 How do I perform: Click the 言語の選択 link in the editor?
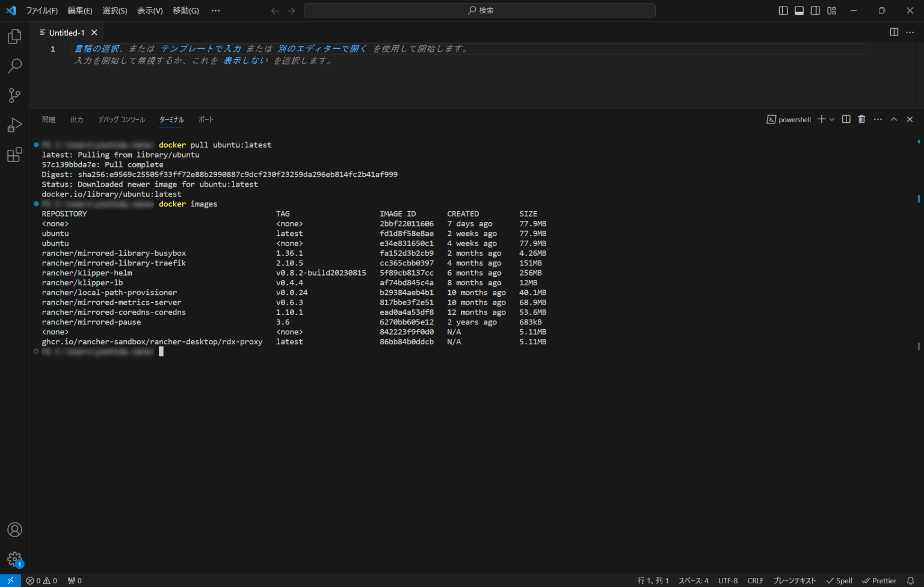(x=95, y=48)
